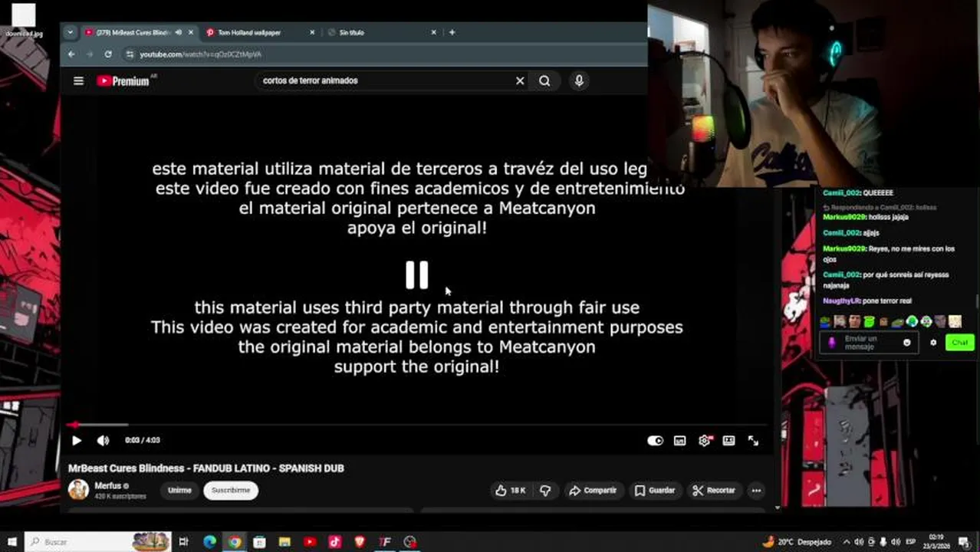
Task: View site info icon in address bar
Action: (130, 54)
